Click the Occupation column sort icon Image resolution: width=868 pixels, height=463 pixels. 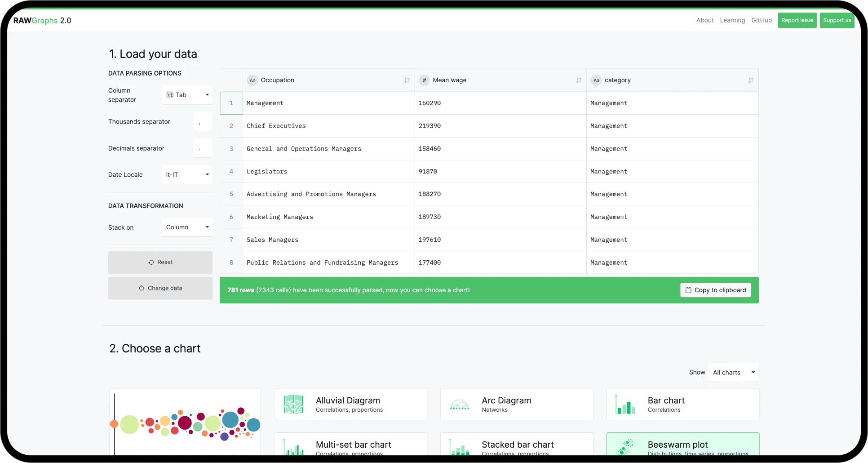tap(407, 80)
